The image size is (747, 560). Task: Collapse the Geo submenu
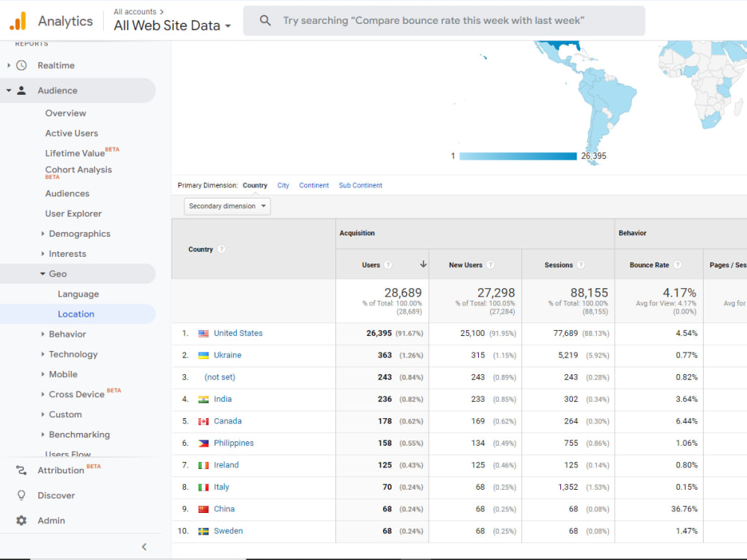43,274
